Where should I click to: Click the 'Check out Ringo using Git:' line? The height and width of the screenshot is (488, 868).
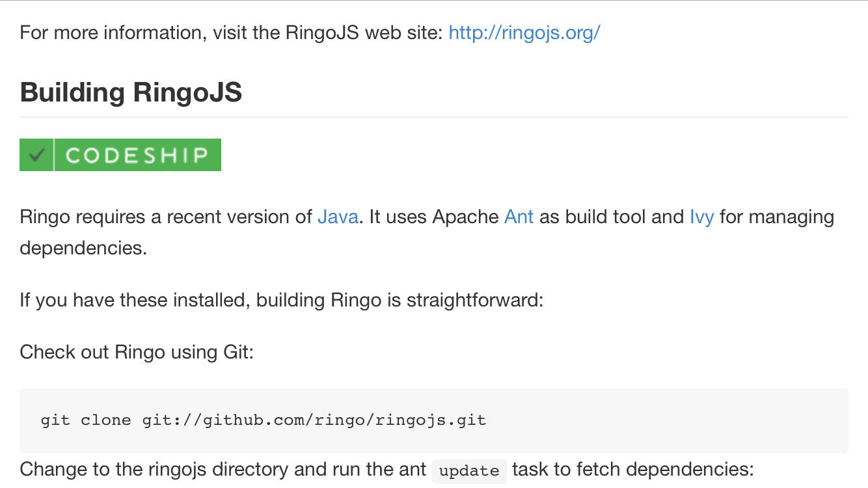tap(137, 352)
